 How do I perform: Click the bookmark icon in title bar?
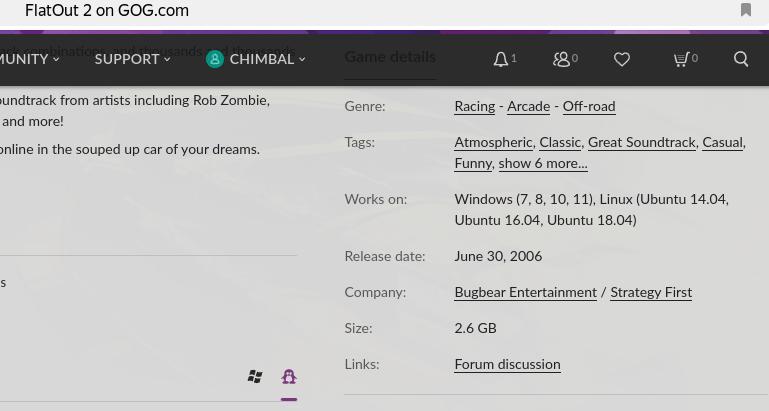pos(746,10)
